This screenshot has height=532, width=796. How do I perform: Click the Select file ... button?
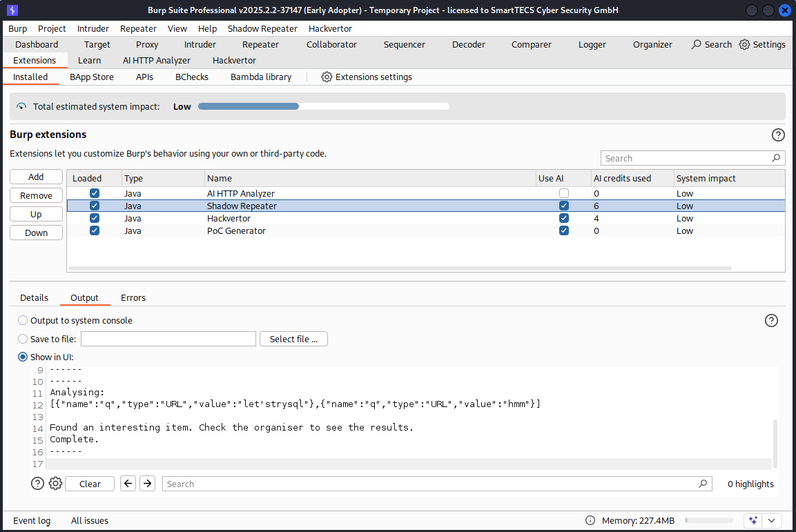pyautogui.click(x=293, y=339)
